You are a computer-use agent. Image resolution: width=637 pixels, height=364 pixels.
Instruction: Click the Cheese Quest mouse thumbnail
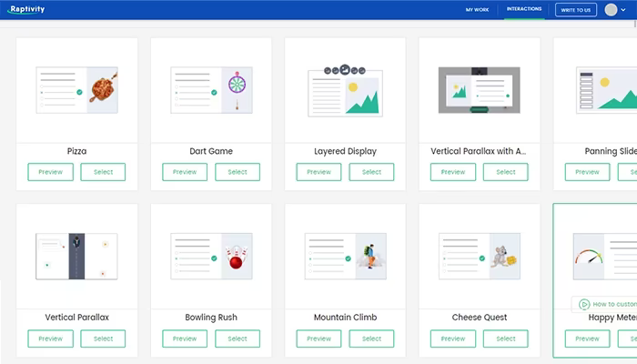480,257
